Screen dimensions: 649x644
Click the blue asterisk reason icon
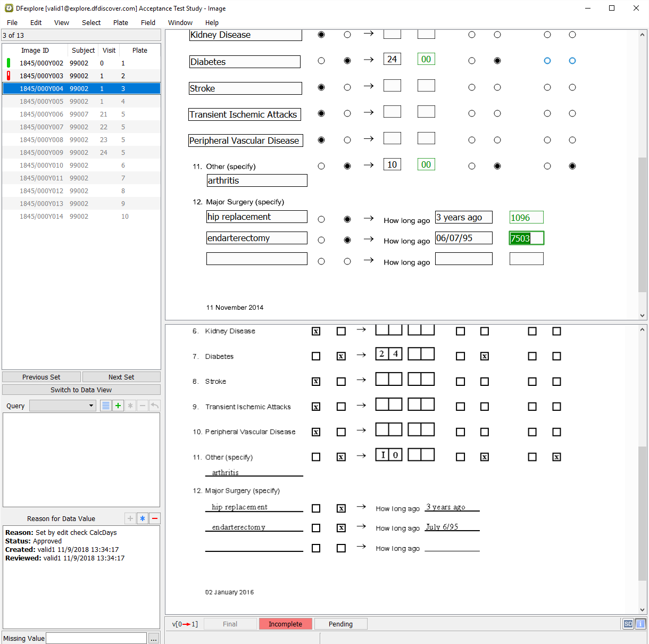tap(143, 518)
